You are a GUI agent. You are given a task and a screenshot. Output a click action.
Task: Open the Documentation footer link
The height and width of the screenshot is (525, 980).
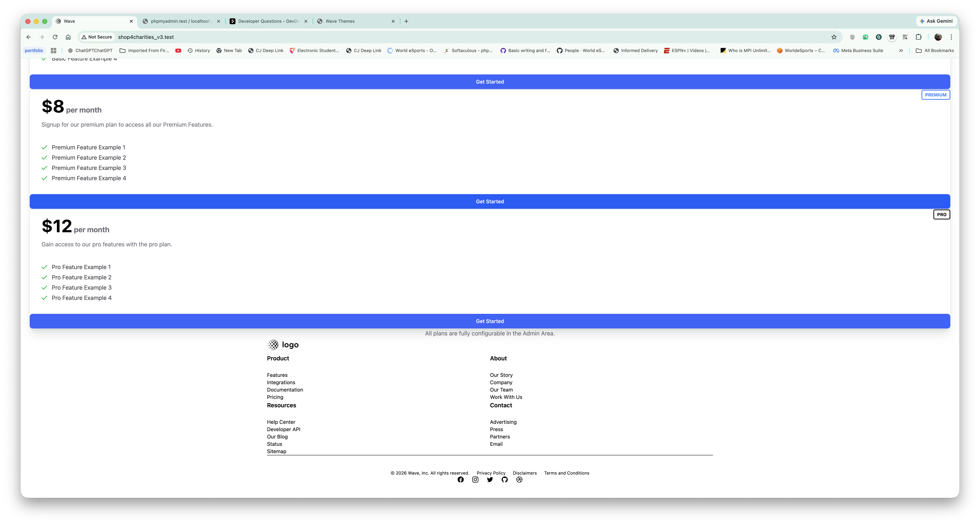(285, 390)
